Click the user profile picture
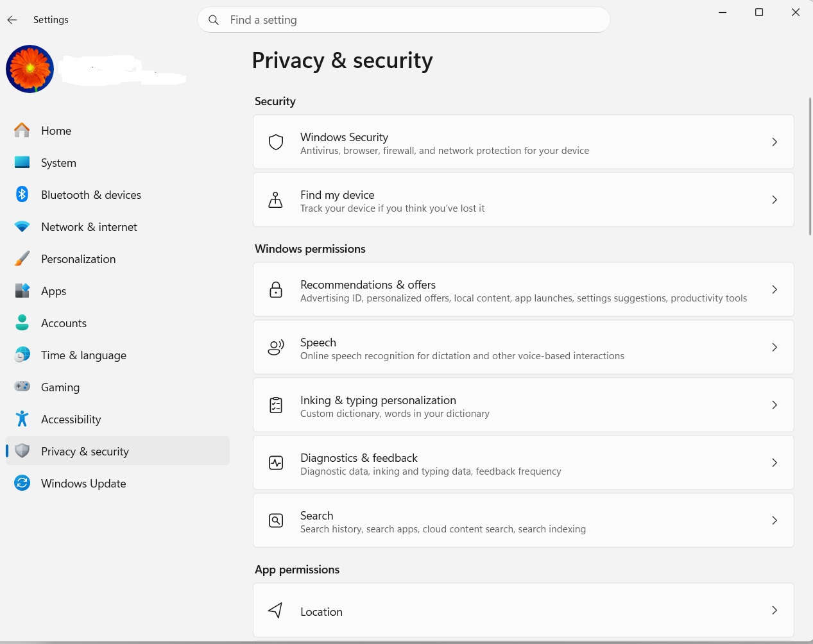The image size is (813, 644). (x=30, y=69)
